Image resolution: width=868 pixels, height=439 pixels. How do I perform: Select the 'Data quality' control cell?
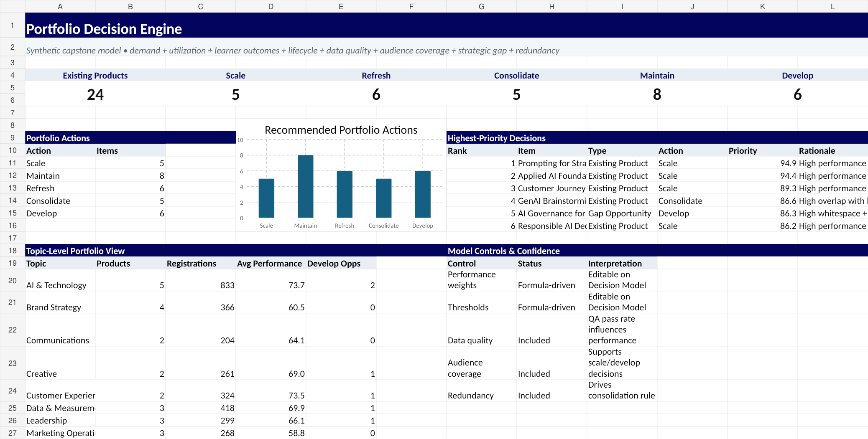coord(482,330)
